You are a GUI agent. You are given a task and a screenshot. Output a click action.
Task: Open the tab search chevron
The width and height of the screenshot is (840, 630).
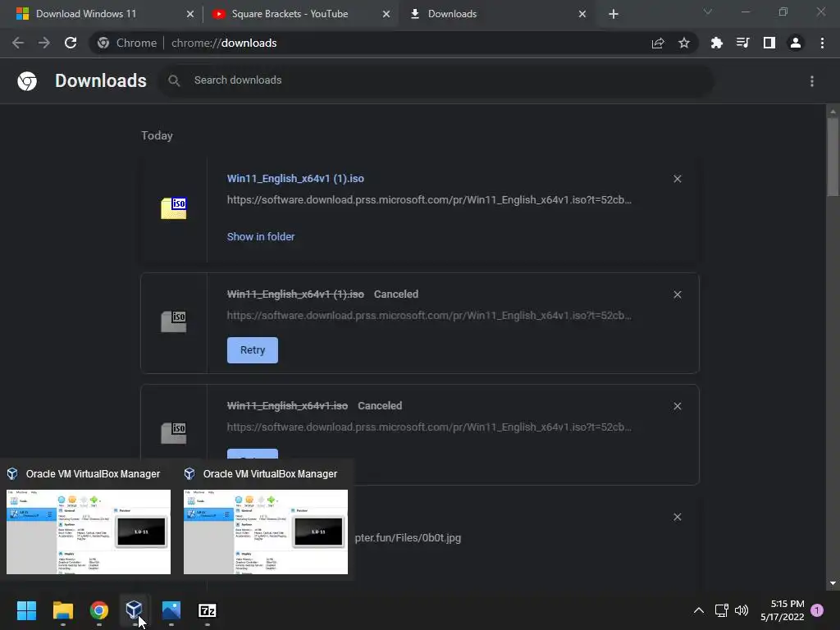click(x=708, y=11)
